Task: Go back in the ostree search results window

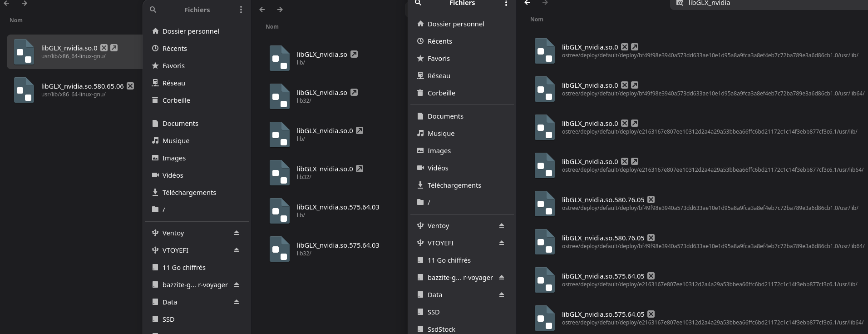Action: [527, 3]
